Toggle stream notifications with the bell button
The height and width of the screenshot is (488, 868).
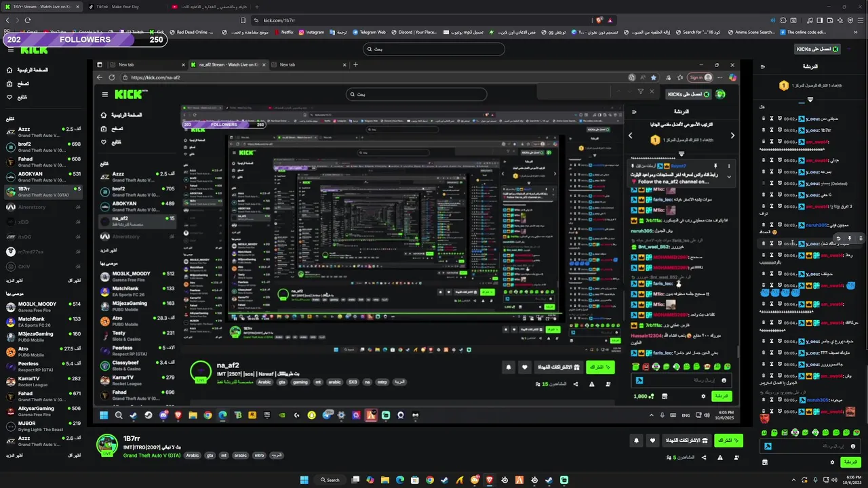click(636, 441)
